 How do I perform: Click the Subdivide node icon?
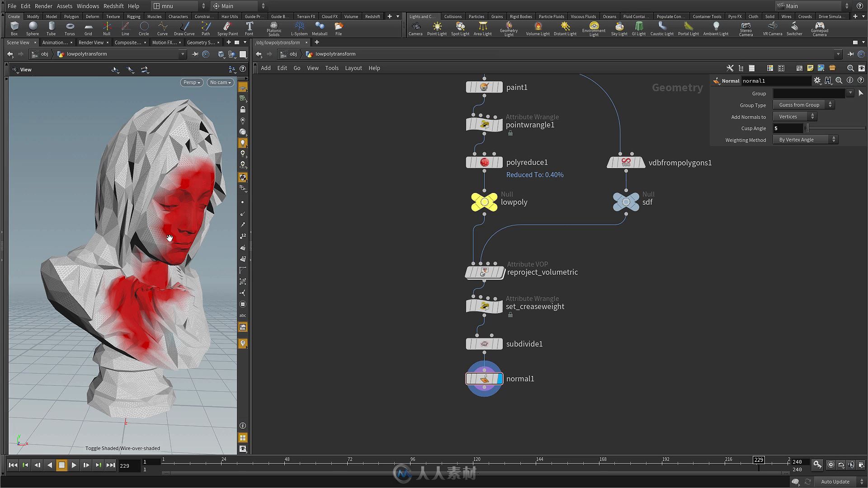tap(484, 344)
